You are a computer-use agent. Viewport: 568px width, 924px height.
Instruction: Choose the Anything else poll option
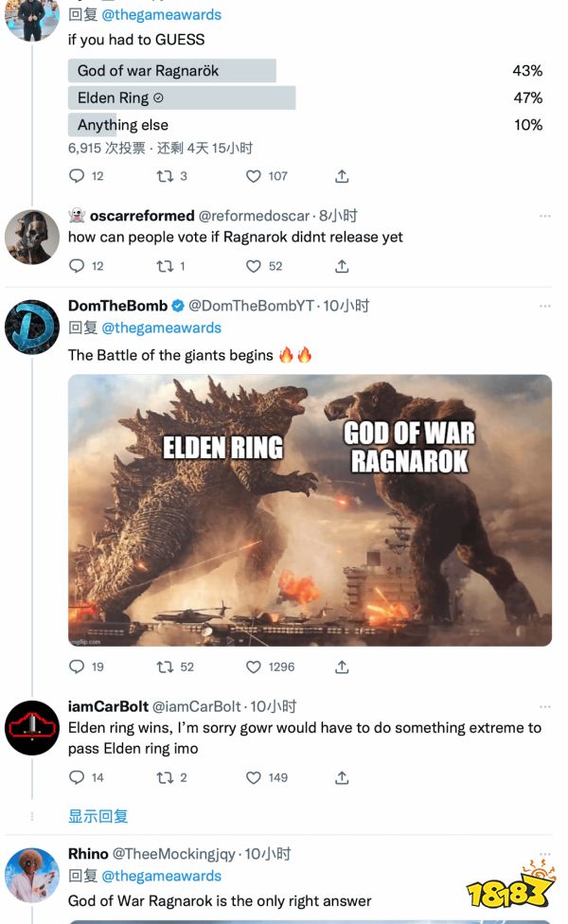[x=123, y=125]
